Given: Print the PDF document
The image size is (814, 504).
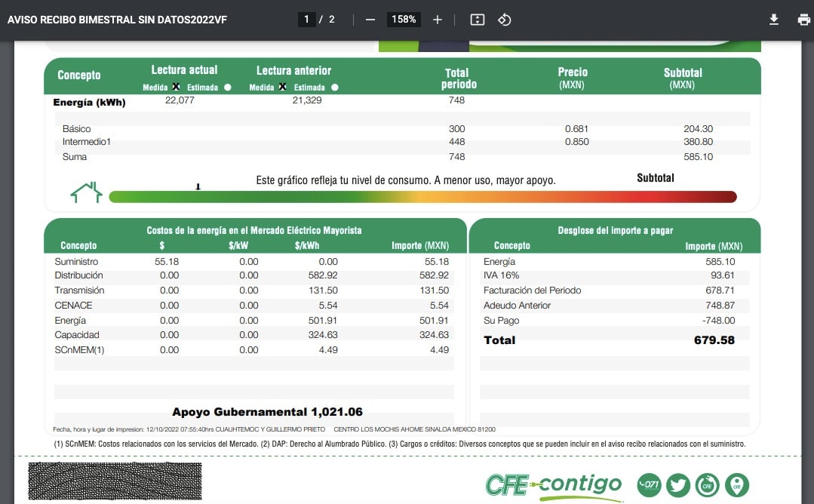Looking at the screenshot, I should (x=803, y=20).
